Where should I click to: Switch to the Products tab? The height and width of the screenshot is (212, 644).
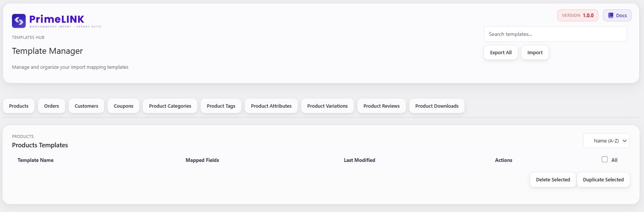(x=19, y=106)
